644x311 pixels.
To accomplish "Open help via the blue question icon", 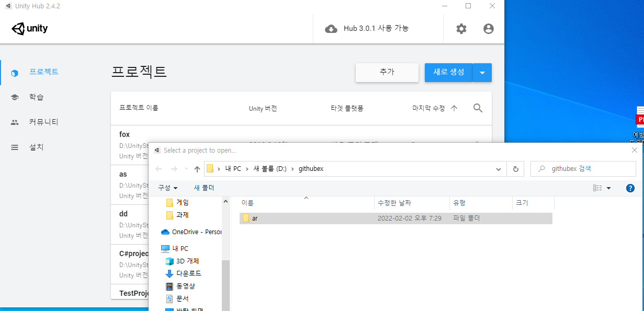I will coord(630,188).
